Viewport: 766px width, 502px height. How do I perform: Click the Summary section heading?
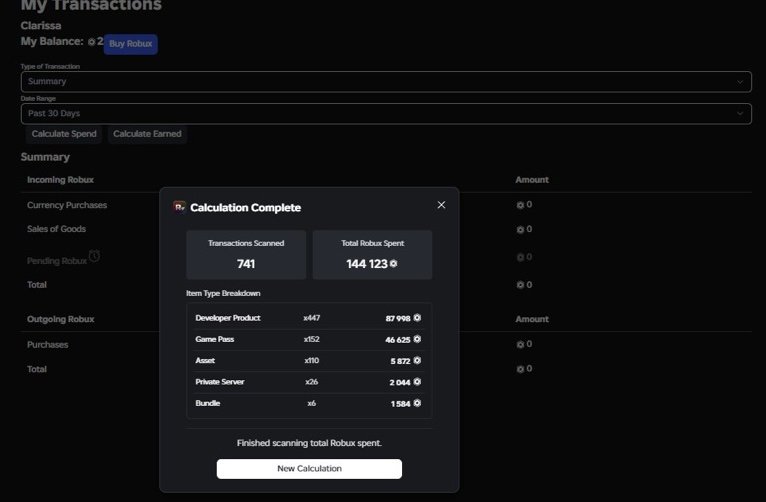45,157
